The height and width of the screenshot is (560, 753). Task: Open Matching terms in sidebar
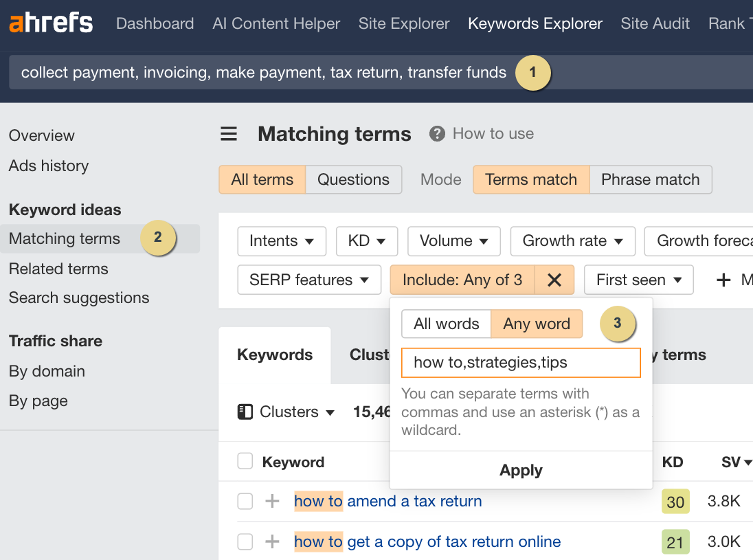(100, 238)
